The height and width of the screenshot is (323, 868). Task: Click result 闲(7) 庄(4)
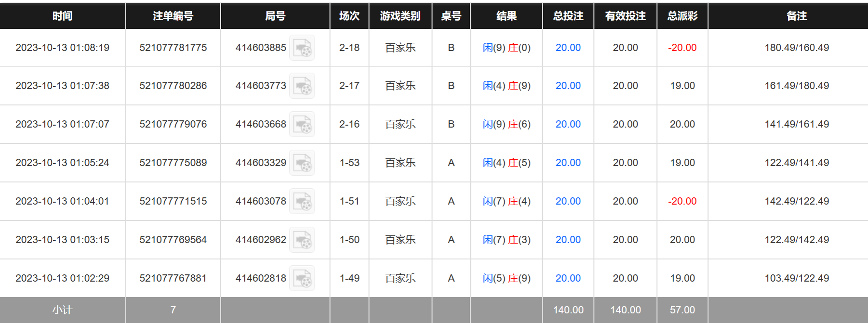pos(507,201)
